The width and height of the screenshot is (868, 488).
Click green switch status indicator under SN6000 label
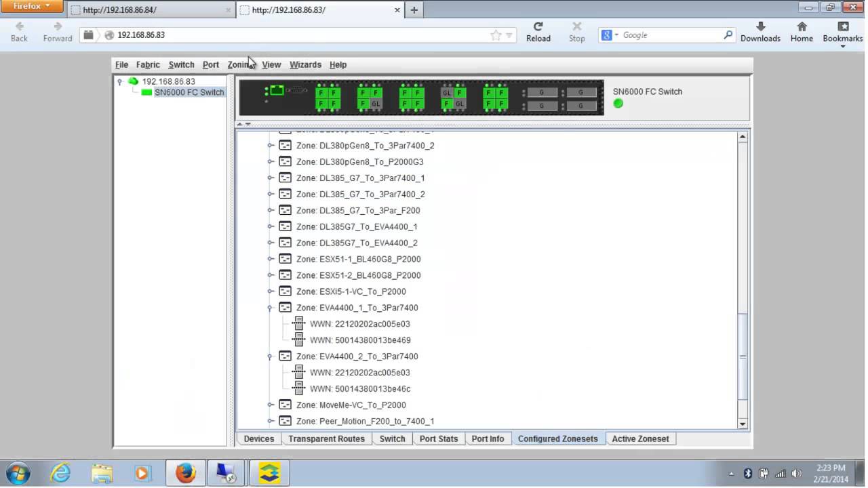[618, 104]
